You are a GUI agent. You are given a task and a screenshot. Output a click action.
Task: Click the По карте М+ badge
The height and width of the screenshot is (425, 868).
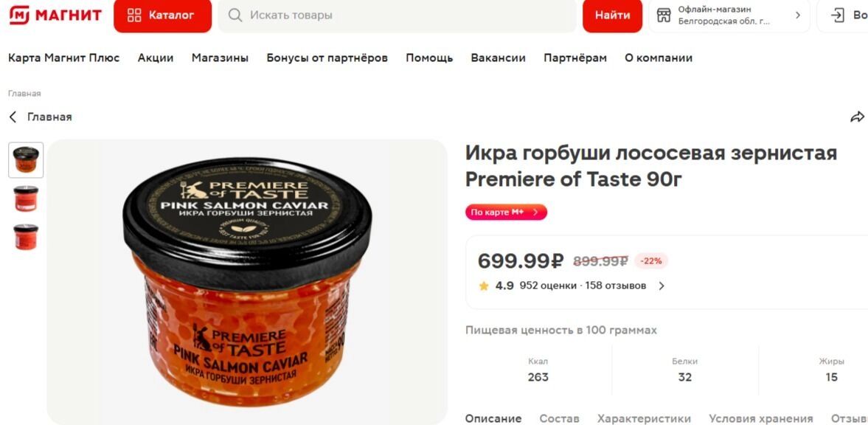pos(506,212)
